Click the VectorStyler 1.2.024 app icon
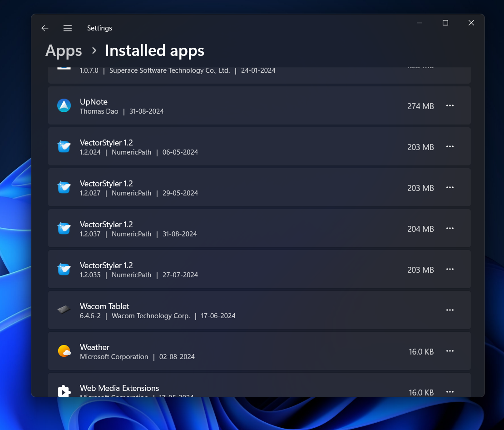The image size is (504, 430). pos(64,147)
